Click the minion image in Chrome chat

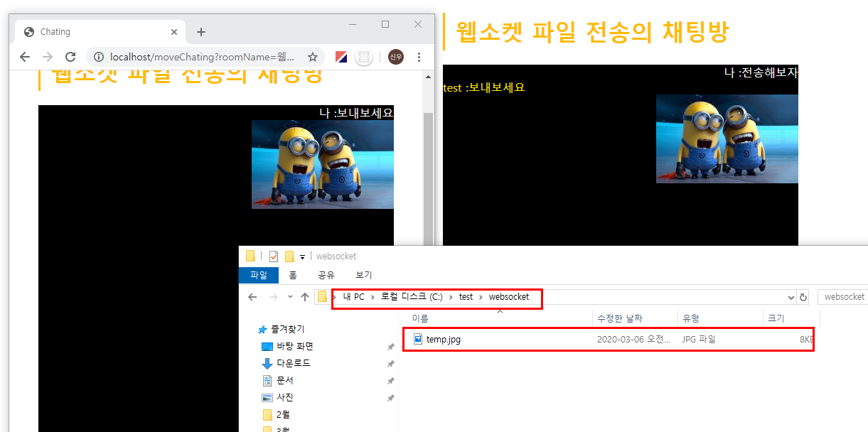coord(323,164)
